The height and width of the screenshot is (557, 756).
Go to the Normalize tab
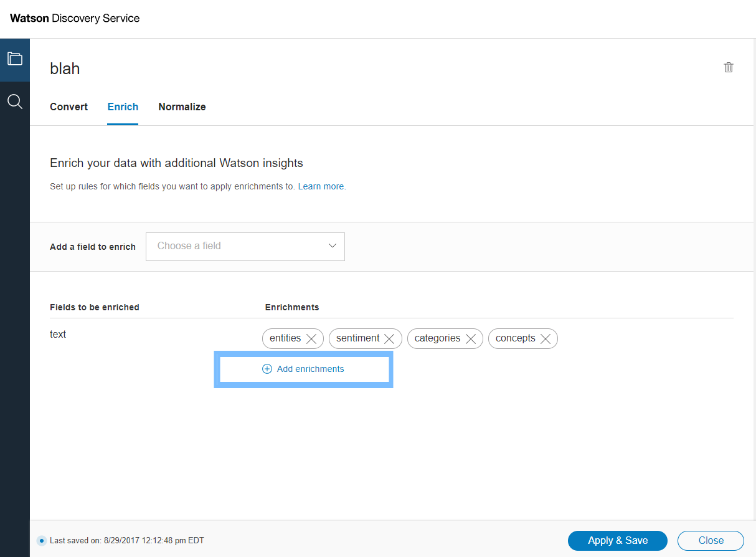(x=182, y=107)
